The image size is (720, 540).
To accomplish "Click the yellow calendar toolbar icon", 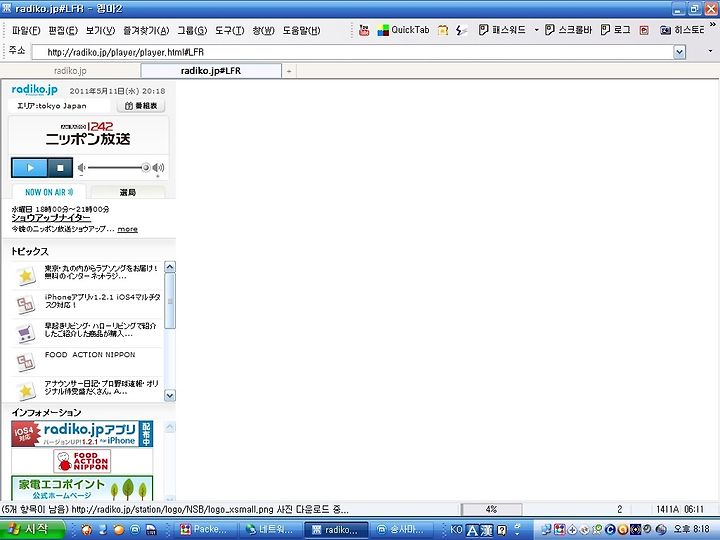I will coord(443,30).
